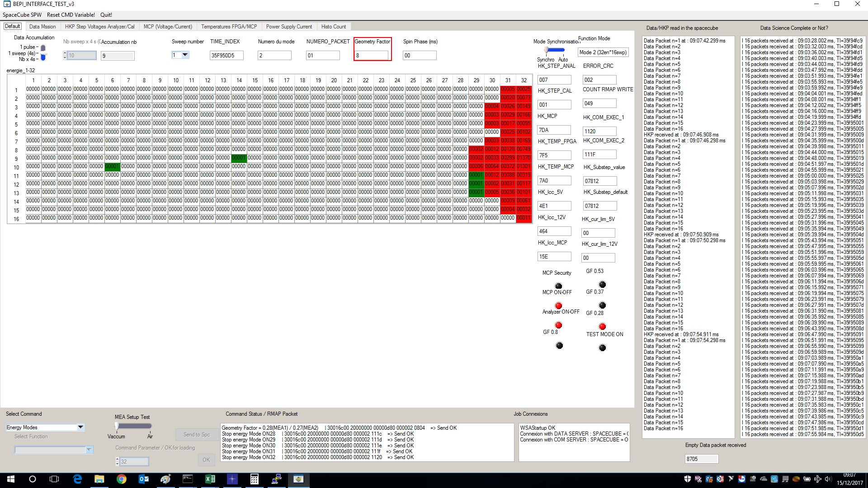Image resolution: width=868 pixels, height=488 pixels.
Task: Click the red Analyzer ON-OFF indicator LED
Action: point(559,325)
